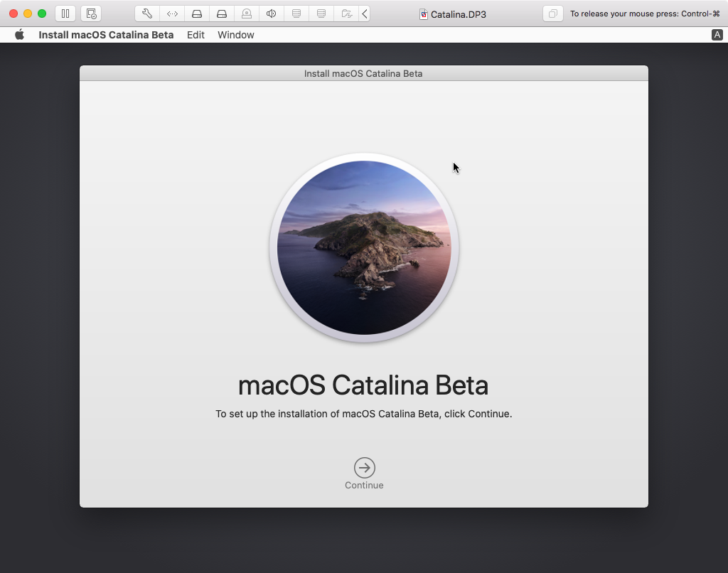Open the Edit menu
This screenshot has width=728, height=573.
tap(196, 35)
